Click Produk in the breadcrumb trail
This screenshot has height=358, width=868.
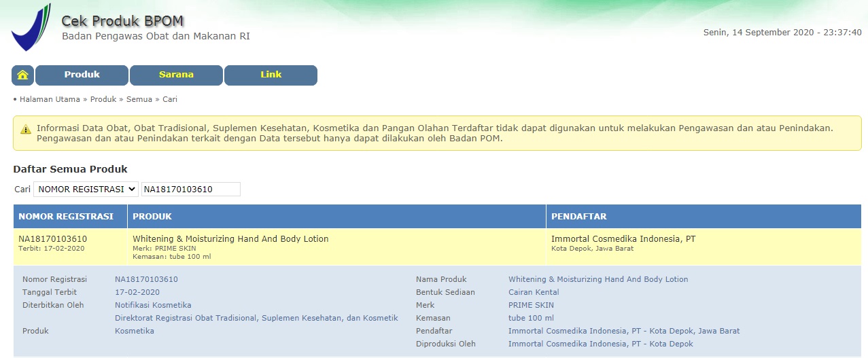coord(103,99)
